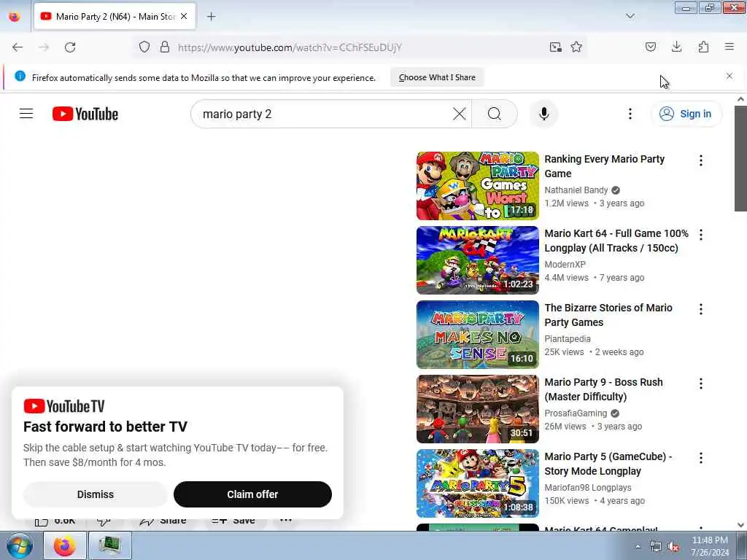Dismiss the YouTube TV offer
This screenshot has width=747, height=560.
96,494
